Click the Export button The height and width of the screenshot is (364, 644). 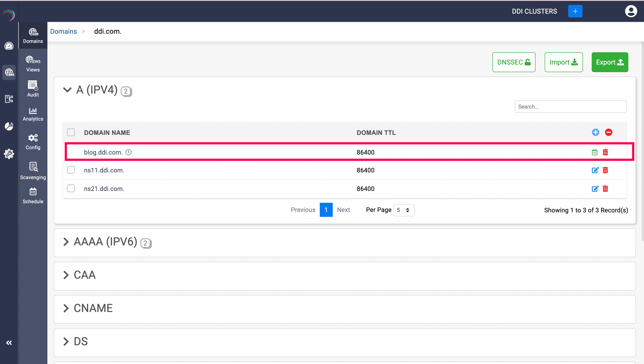click(x=610, y=62)
